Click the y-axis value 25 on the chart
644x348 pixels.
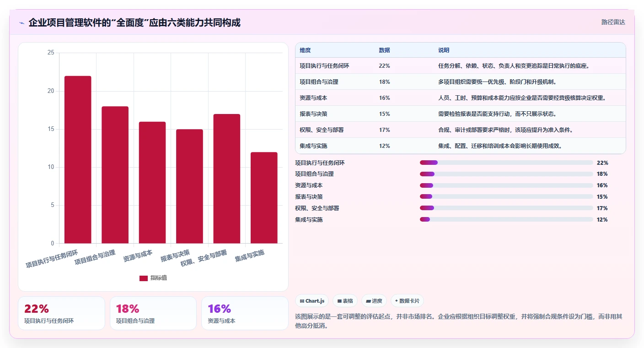(x=51, y=53)
